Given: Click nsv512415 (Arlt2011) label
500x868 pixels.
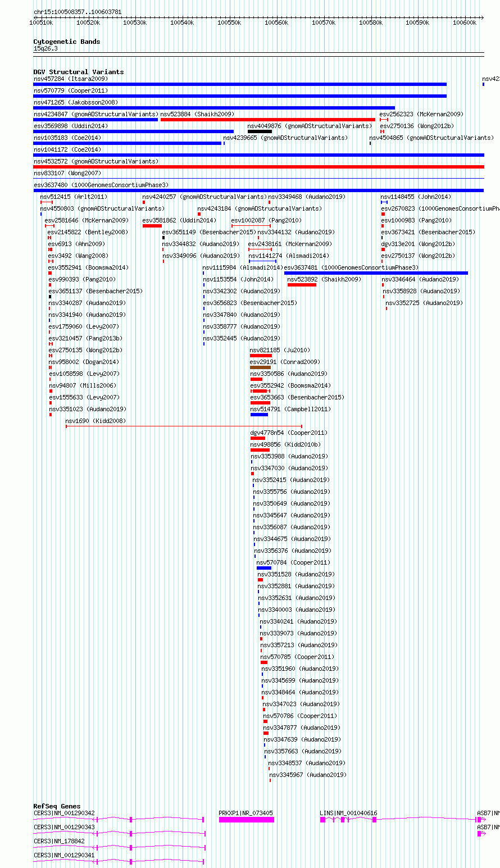Looking at the screenshot, I should (x=74, y=197).
